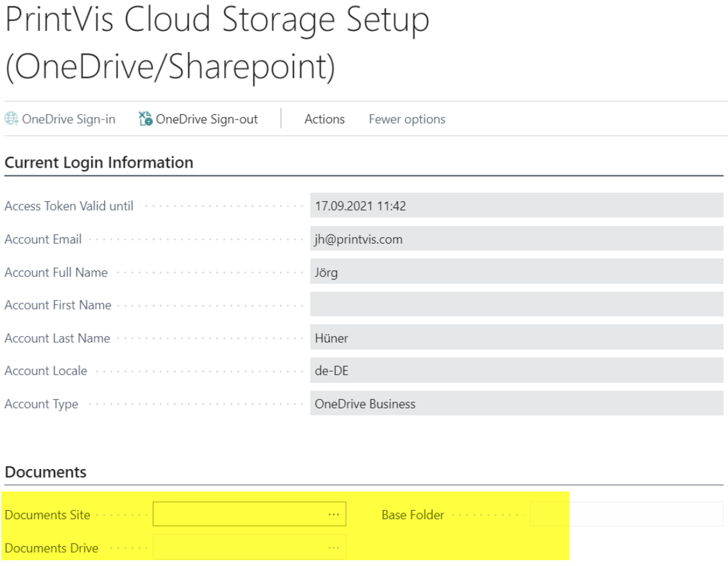Click inside the Documents Drive field
The height and width of the screenshot is (566, 728).
pyautogui.click(x=238, y=547)
